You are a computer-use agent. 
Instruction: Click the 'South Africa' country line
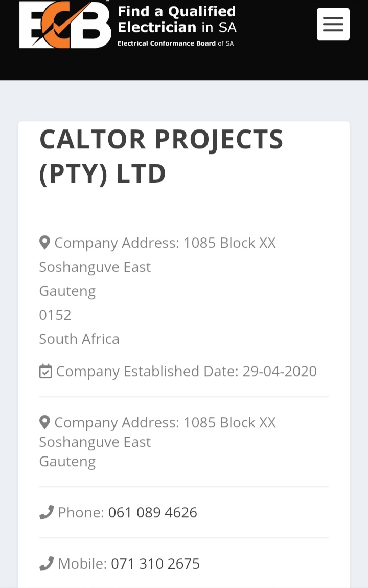(79, 339)
